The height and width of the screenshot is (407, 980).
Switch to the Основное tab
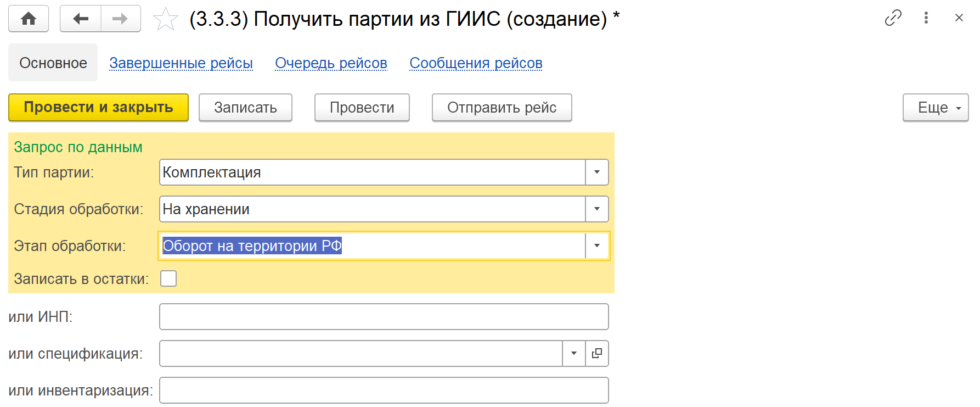(53, 63)
